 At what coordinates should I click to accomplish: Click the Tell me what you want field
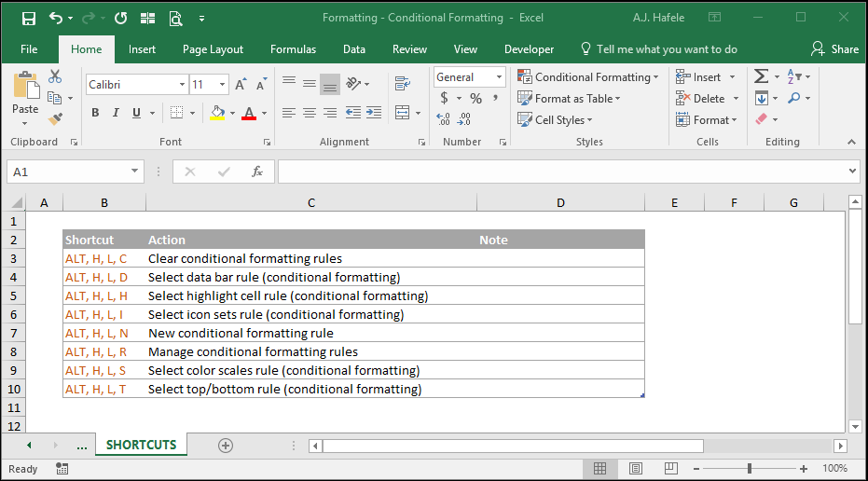point(659,49)
